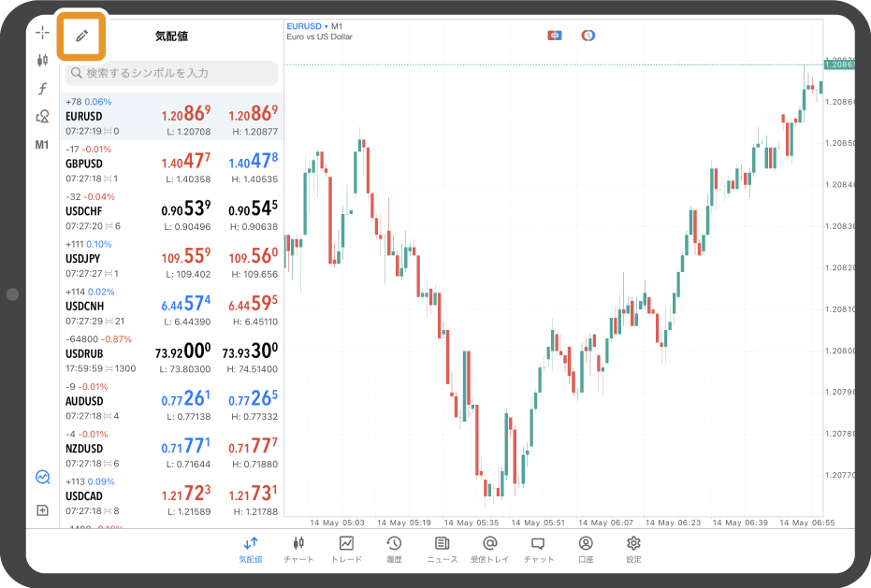Switch to チャット chat tab
The width and height of the screenshot is (871, 588).
click(x=538, y=550)
